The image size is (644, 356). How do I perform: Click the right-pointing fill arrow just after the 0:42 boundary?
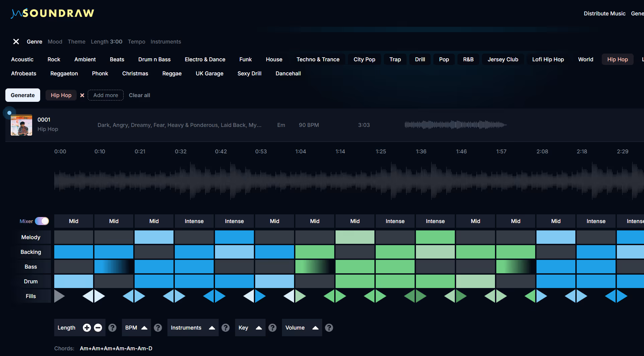point(220,296)
